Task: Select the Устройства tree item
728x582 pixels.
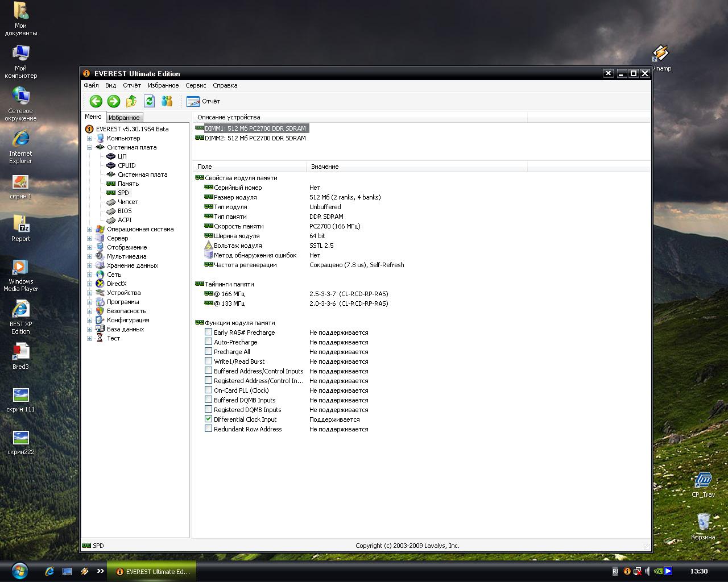Action: click(x=123, y=293)
